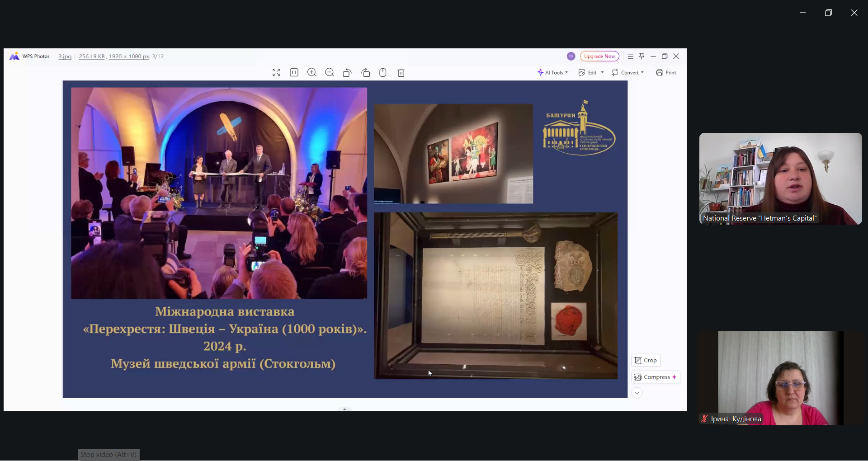Delete the current image with trash icon
868x461 pixels.
point(401,73)
